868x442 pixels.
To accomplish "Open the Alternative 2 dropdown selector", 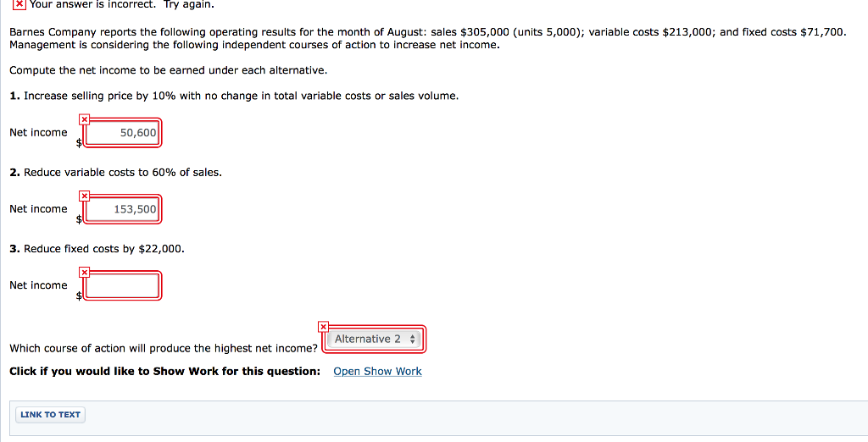I will (x=374, y=339).
